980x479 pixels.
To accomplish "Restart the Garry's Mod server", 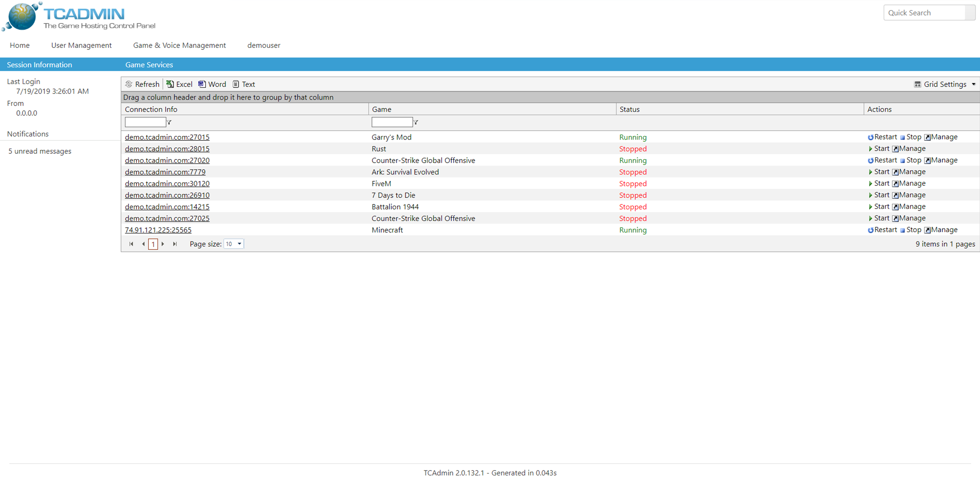I will tap(882, 137).
